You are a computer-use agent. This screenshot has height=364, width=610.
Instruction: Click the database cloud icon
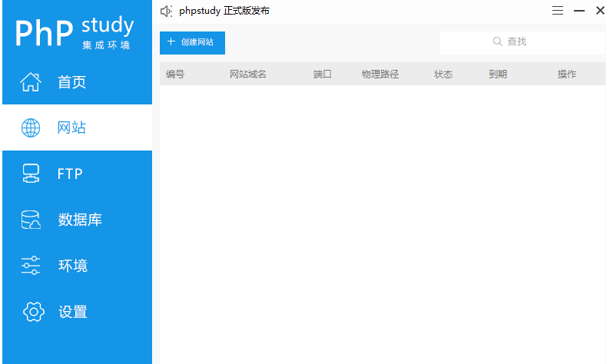pos(31,220)
